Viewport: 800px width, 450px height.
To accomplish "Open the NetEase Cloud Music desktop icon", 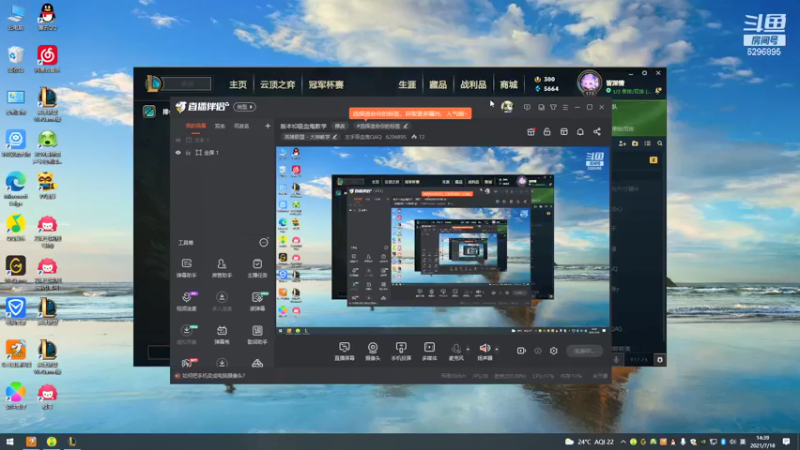I will coord(47,59).
